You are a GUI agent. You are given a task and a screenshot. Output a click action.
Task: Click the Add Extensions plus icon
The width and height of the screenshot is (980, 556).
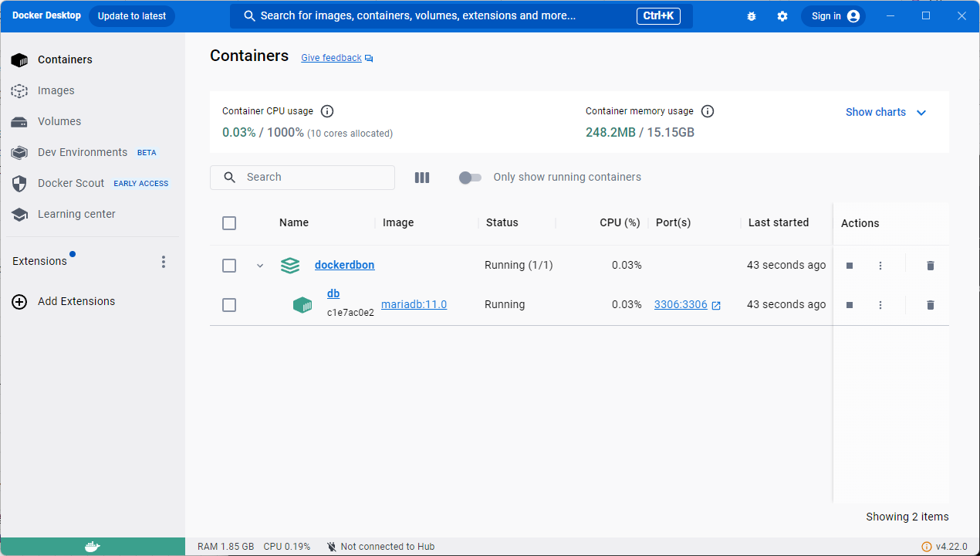(19, 302)
